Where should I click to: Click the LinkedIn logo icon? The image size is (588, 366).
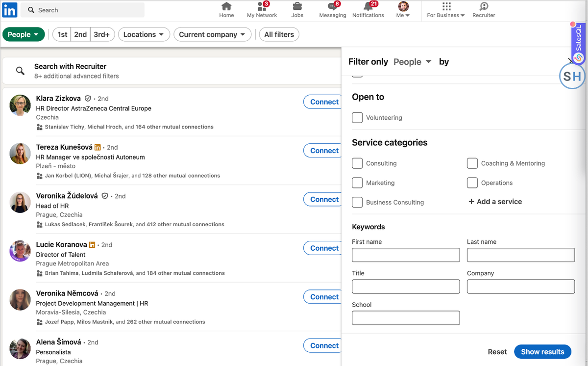(x=10, y=10)
